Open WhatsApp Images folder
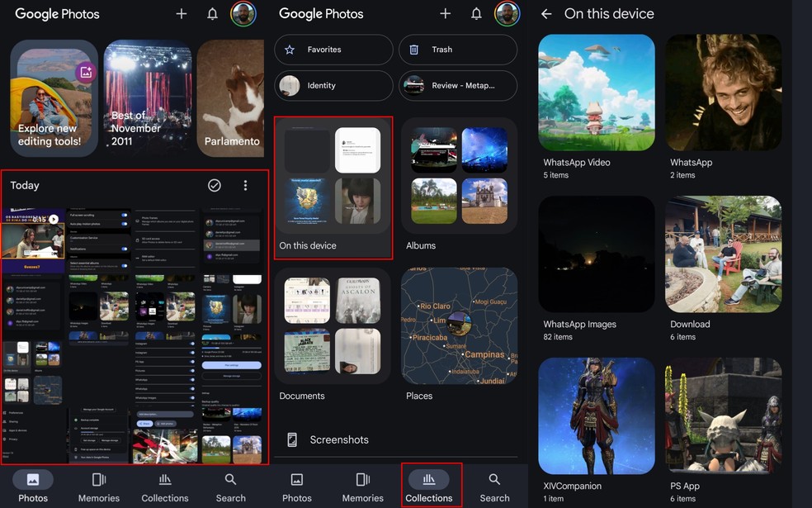Screen dimensions: 812x508 [x=597, y=268]
